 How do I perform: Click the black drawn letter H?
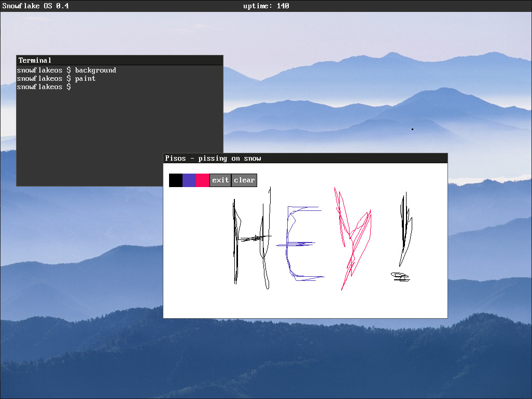[252, 238]
